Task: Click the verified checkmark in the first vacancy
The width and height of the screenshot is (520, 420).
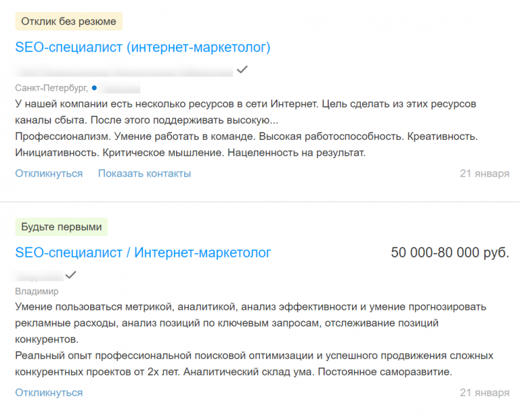Action: point(242,69)
